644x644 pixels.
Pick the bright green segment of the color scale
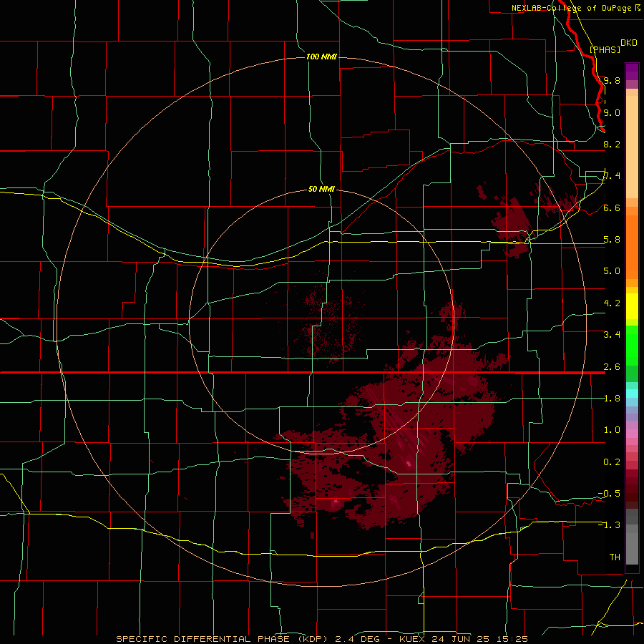click(x=632, y=345)
